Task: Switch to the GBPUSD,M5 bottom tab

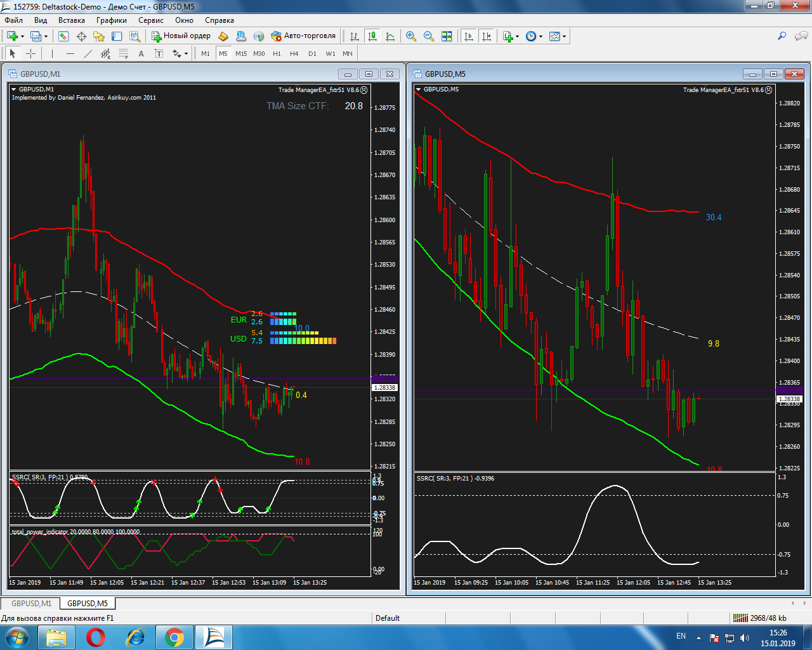Action: 88,603
